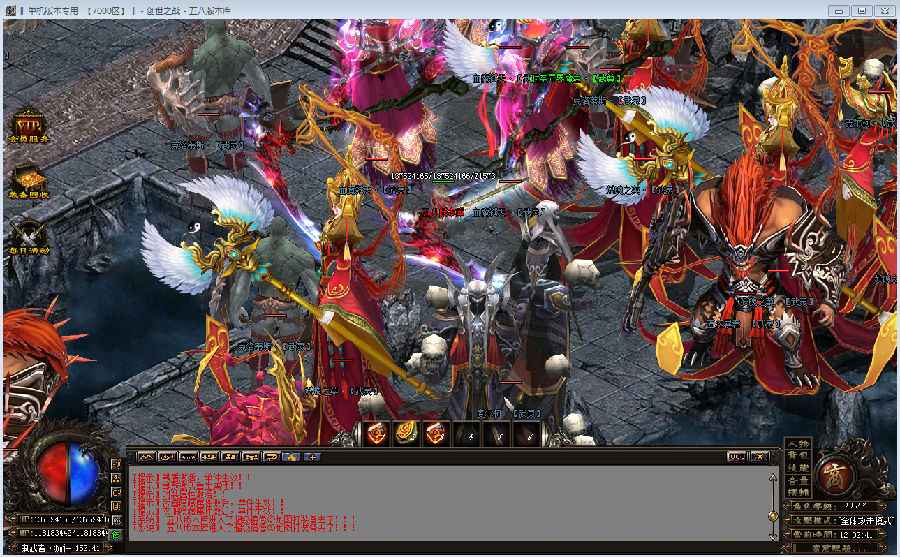This screenshot has height=557, width=900.
Task: Click the gray square button above the green 传
Action: click(117, 520)
